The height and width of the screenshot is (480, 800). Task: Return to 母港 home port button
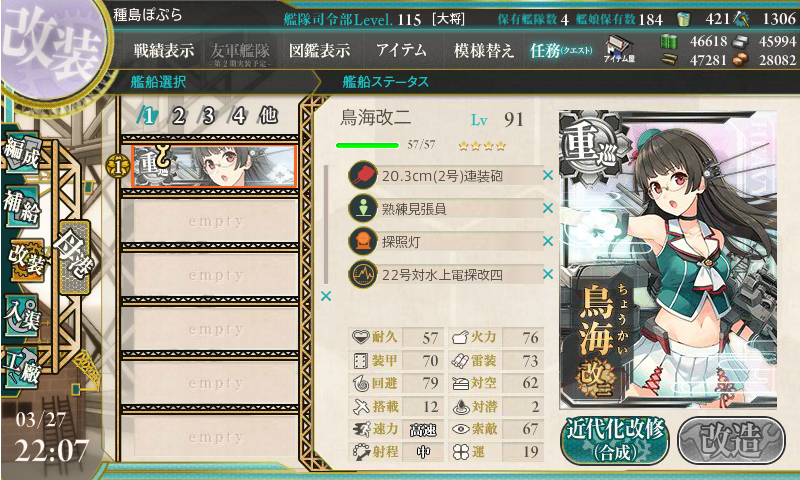pos(74,257)
